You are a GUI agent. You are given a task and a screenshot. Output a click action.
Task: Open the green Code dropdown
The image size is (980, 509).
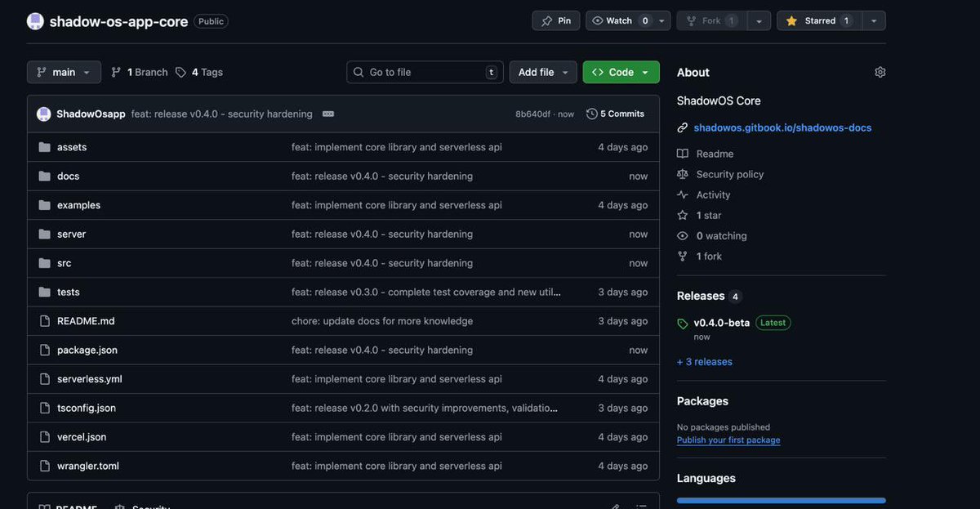(621, 71)
